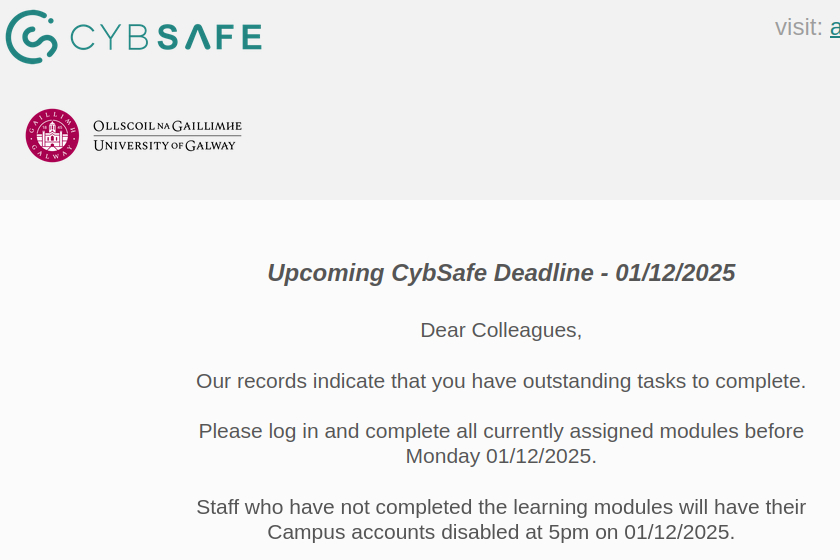Click the "Ollscoil na Gaillimhe" logo text
Image resolution: width=840 pixels, height=560 pixels.
point(167,126)
